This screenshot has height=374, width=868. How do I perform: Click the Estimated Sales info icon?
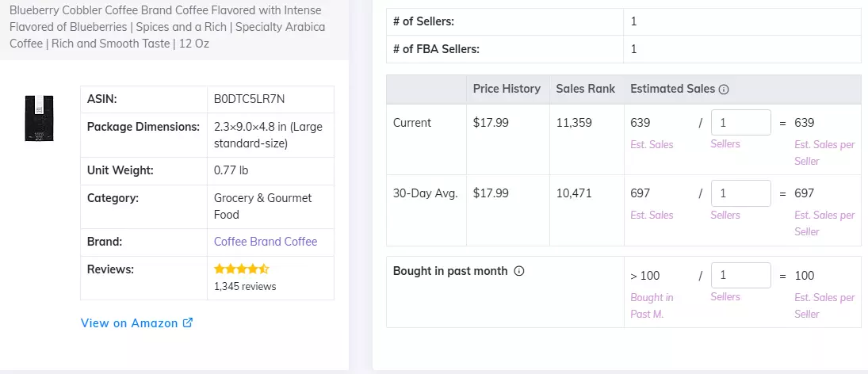coord(724,89)
